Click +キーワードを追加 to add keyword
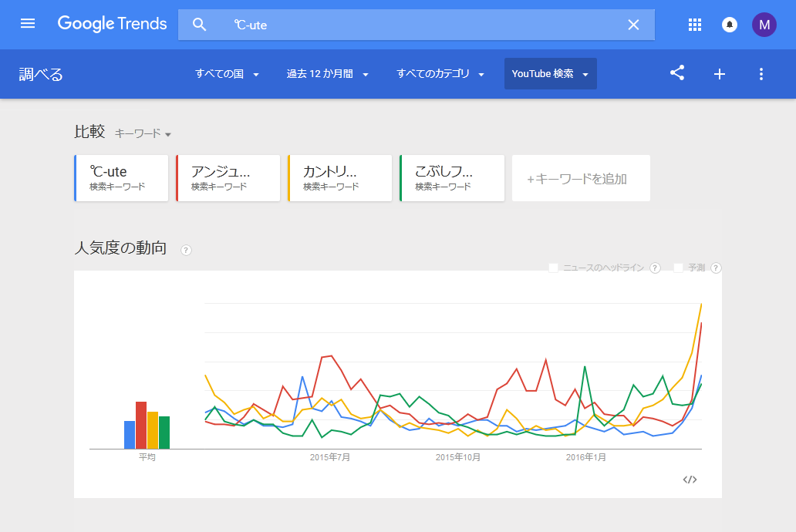796x532 pixels. click(x=581, y=178)
